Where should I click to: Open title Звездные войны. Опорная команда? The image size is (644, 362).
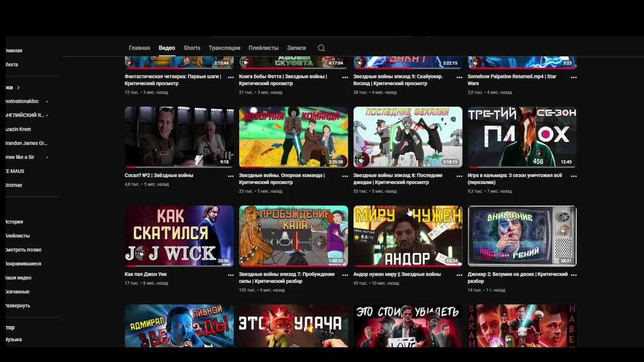pos(282,179)
